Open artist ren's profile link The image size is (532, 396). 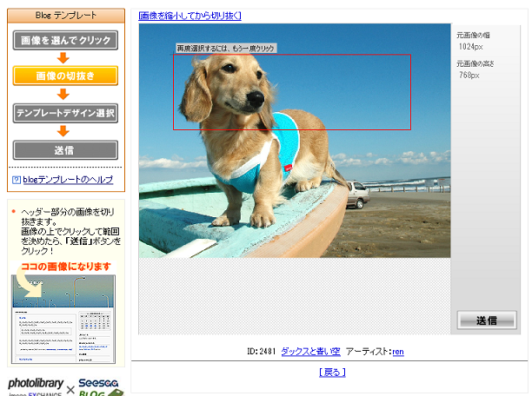point(397,352)
